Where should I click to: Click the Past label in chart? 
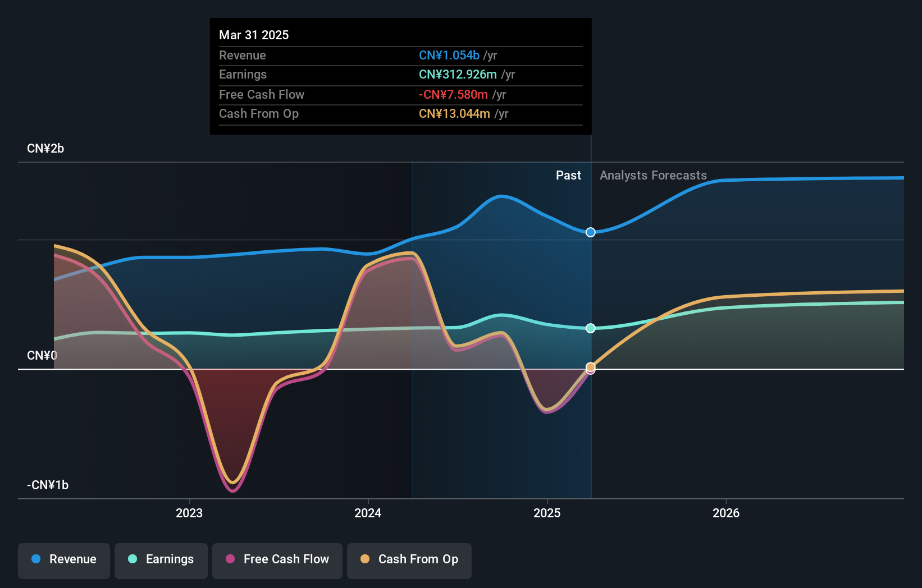(568, 176)
